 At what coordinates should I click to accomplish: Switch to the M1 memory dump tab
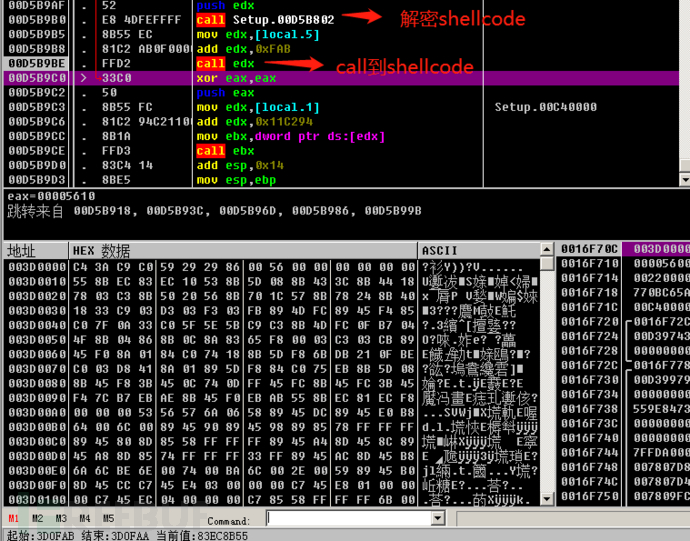coord(13,519)
